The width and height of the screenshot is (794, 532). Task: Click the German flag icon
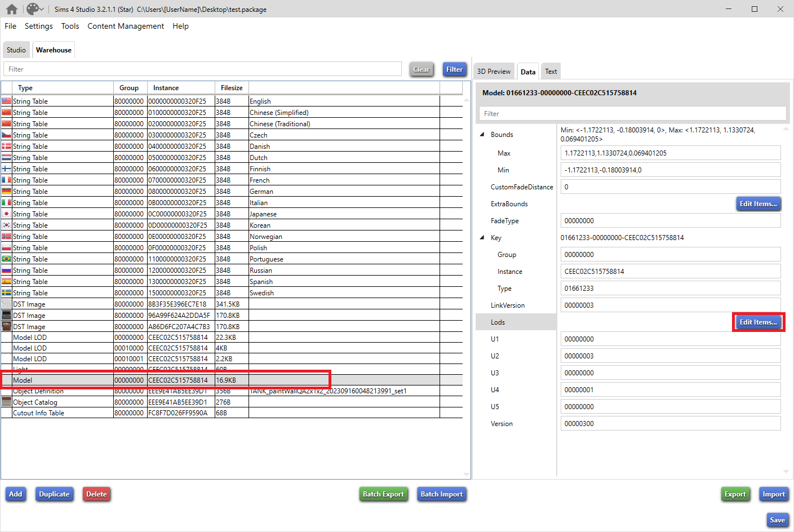(6, 192)
